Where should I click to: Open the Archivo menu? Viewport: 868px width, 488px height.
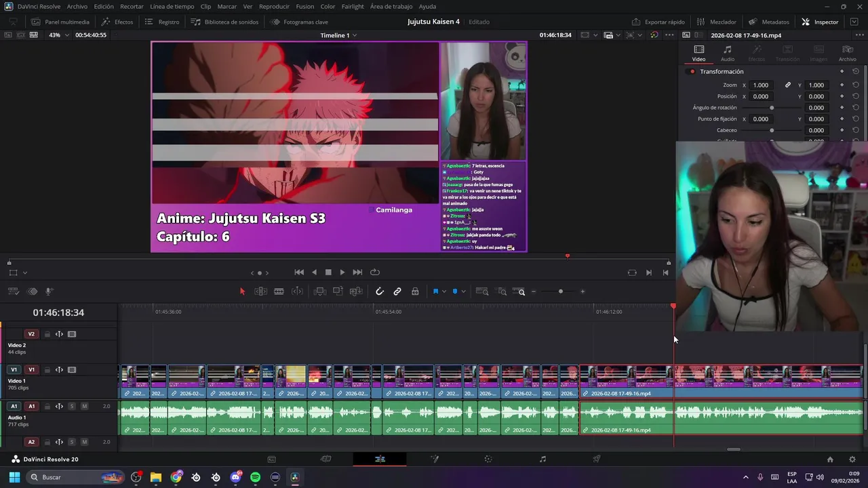point(77,6)
